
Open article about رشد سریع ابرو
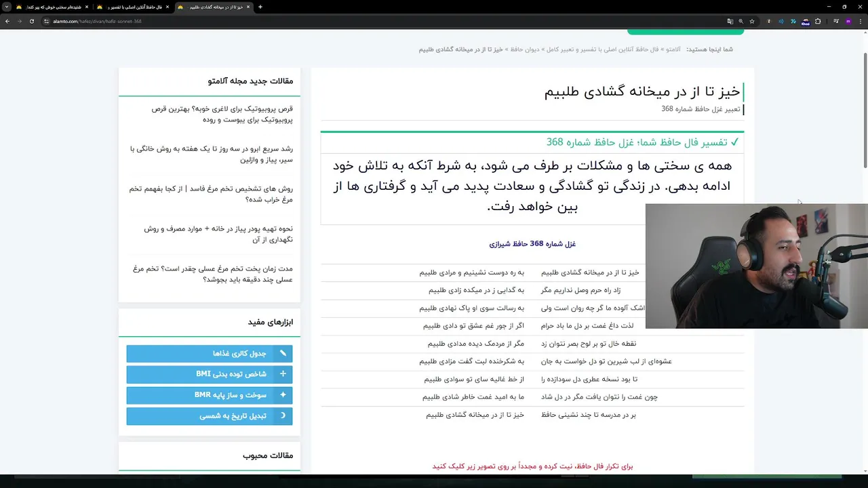point(212,154)
